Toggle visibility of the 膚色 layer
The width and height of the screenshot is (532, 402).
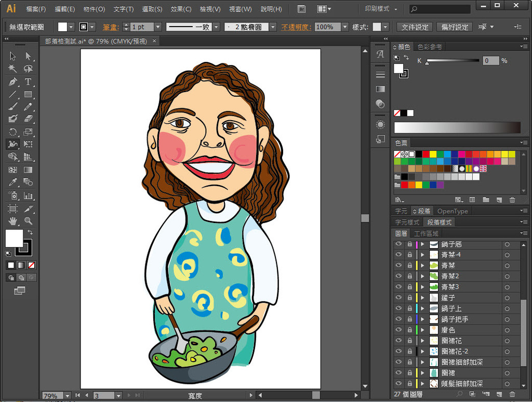(x=398, y=330)
